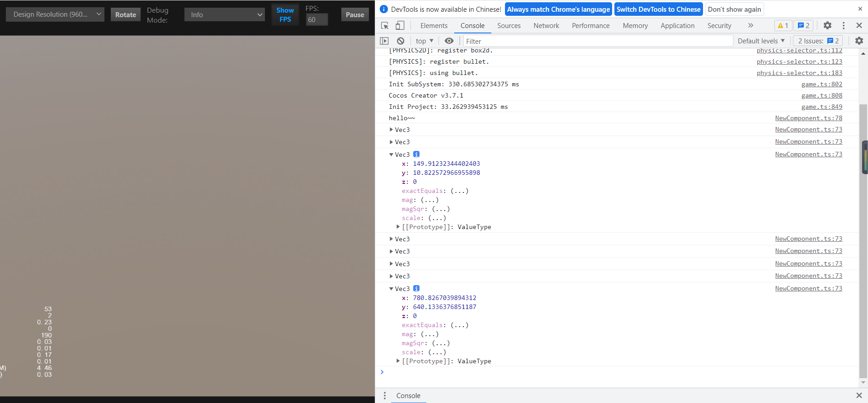Open DevTools three-dot customize menu

coord(843,26)
